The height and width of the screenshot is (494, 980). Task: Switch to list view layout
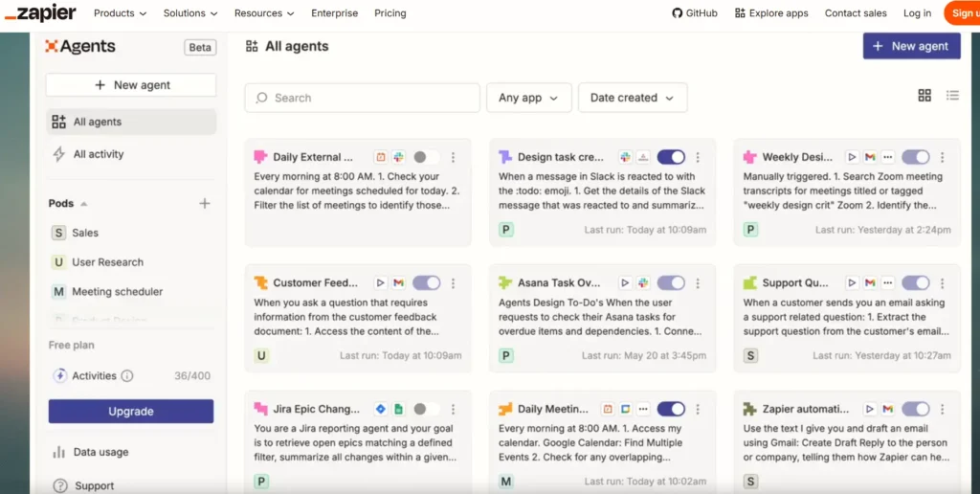952,95
